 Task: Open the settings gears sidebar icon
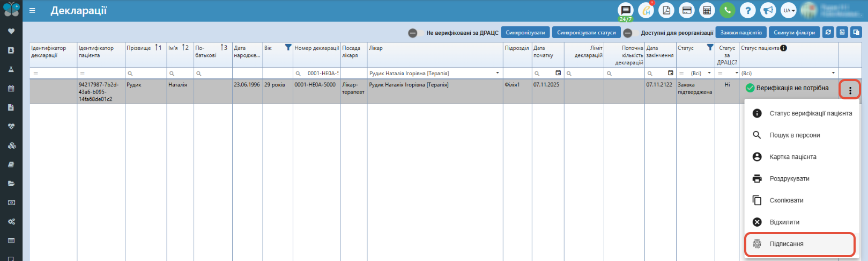[11, 222]
